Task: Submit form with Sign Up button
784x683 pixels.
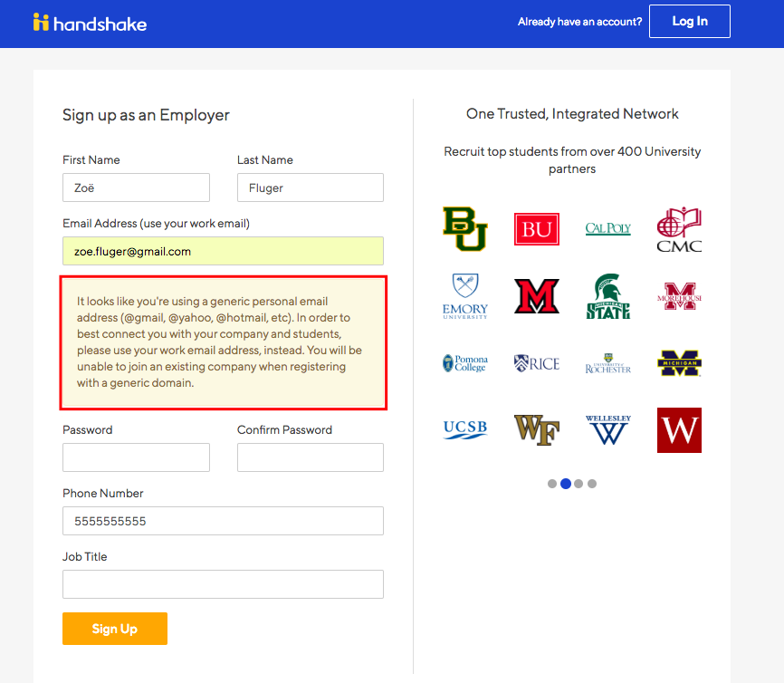Action: pos(115,629)
